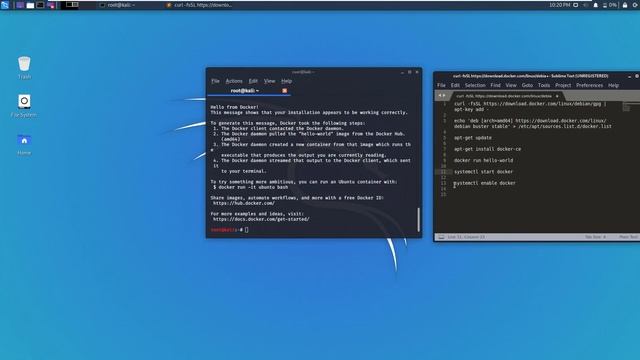This screenshot has width=640, height=360.
Task: Switch to root@kali taskbar window button
Action: [x=118, y=5]
